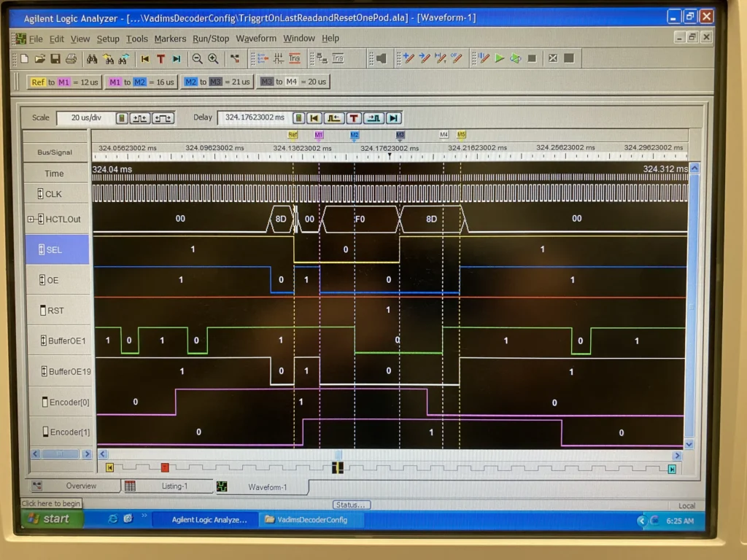Open the Run/Stop menu
Viewport: 747px width, 560px height.
(211, 39)
